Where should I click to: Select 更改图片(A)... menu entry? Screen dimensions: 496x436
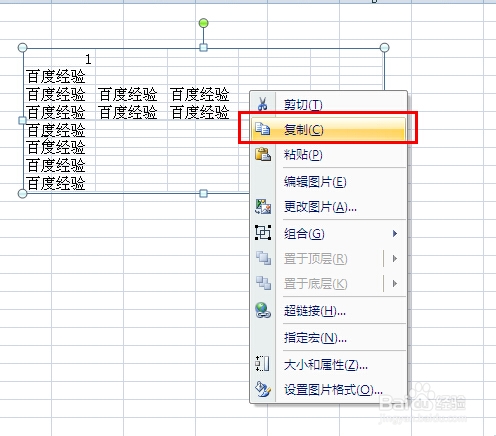coord(328,207)
